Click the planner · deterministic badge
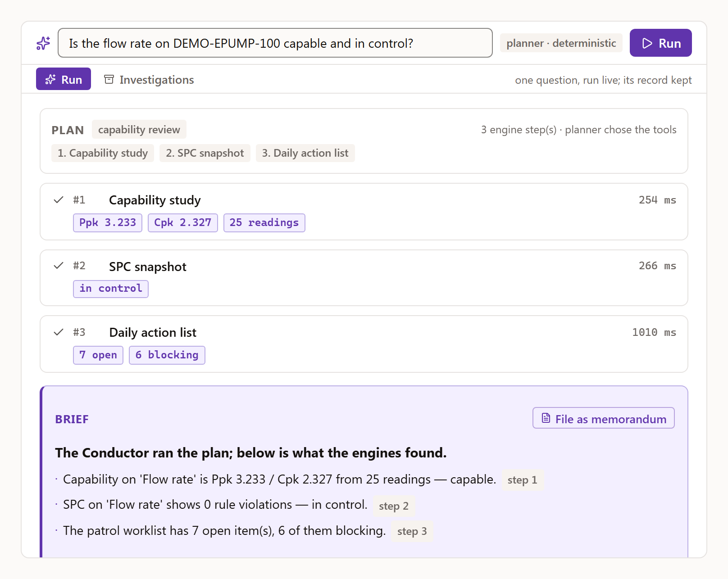 click(x=561, y=43)
